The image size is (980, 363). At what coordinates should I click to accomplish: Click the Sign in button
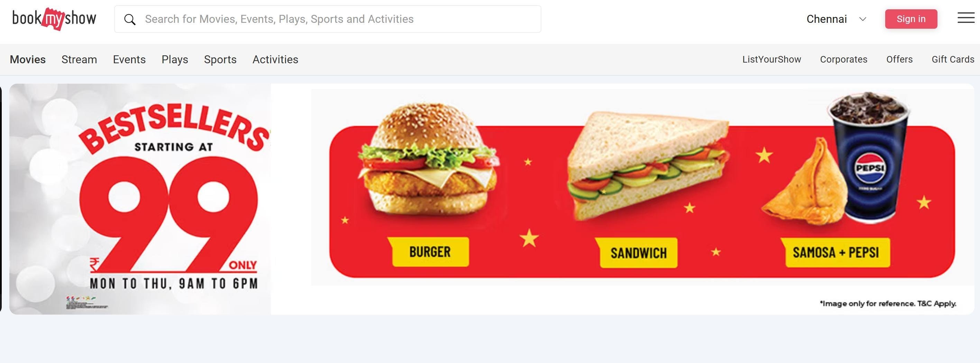pyautogui.click(x=911, y=19)
